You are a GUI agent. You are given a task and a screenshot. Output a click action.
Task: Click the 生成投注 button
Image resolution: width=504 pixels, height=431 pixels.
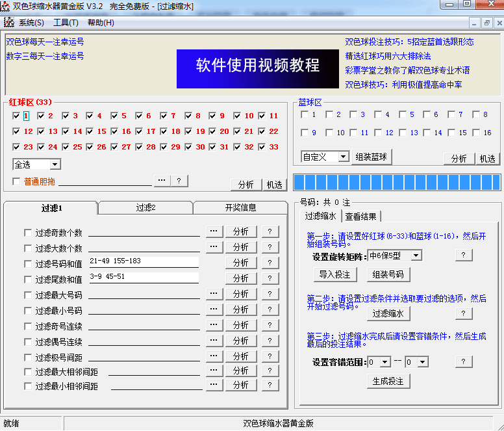(388, 381)
